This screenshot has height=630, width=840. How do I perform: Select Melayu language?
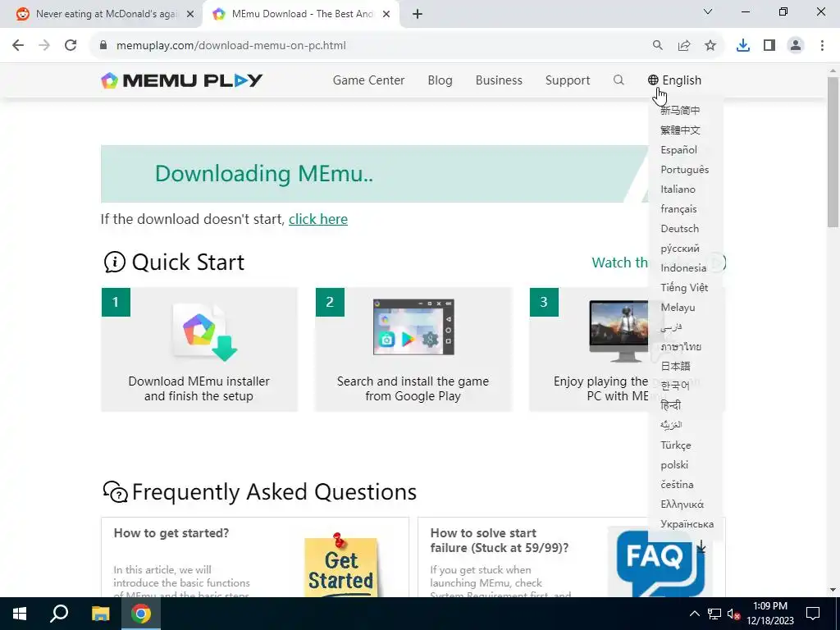(x=678, y=308)
